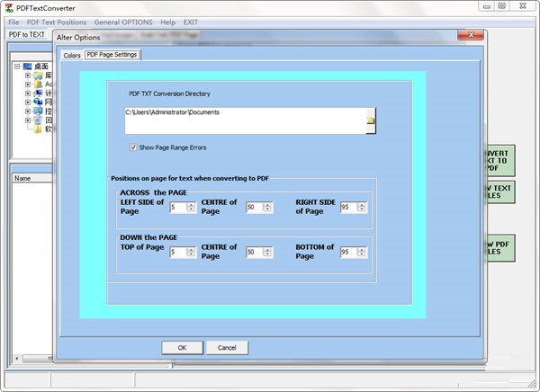This screenshot has height=392, width=540.
Task: Confirm with the OK button
Action: [182, 348]
